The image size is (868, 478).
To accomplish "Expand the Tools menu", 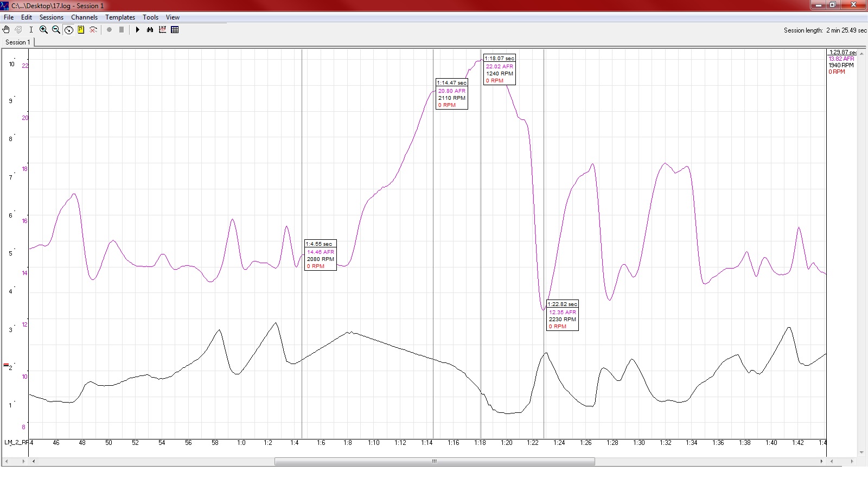I will 150,17.
